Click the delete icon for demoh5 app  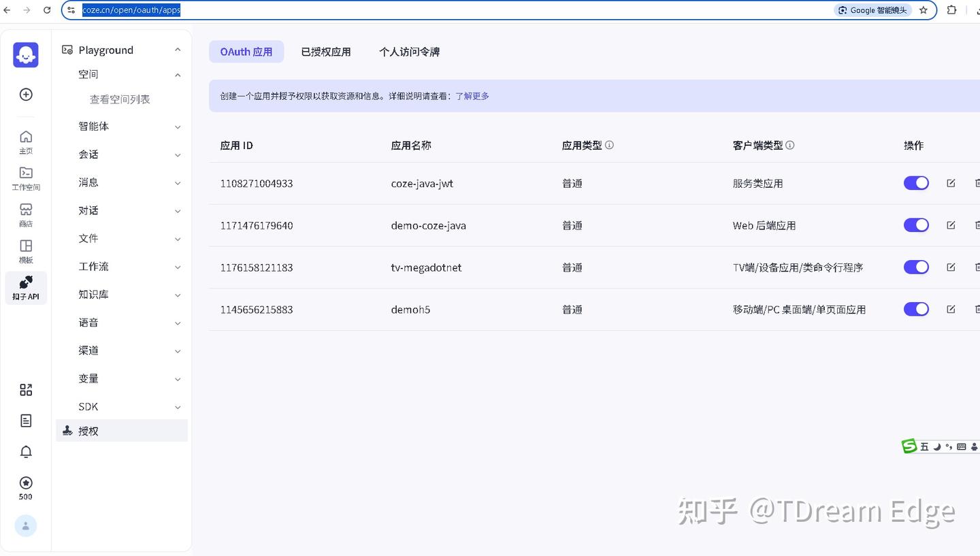click(977, 308)
